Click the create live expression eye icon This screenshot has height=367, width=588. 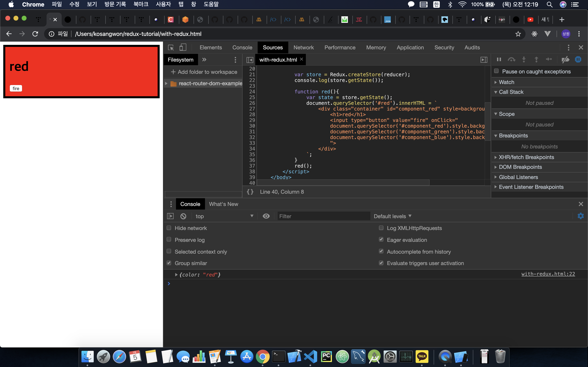[266, 216]
